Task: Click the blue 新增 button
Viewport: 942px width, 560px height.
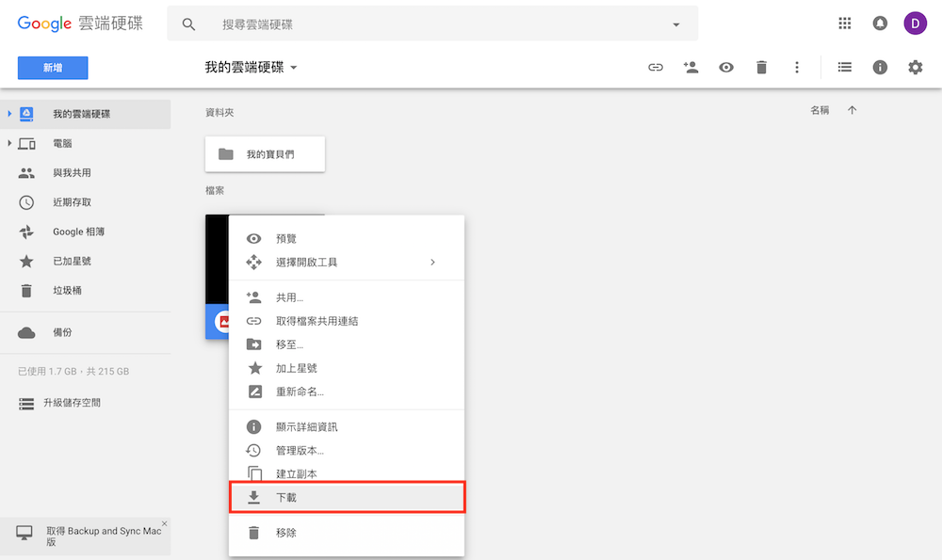Action: 53,68
